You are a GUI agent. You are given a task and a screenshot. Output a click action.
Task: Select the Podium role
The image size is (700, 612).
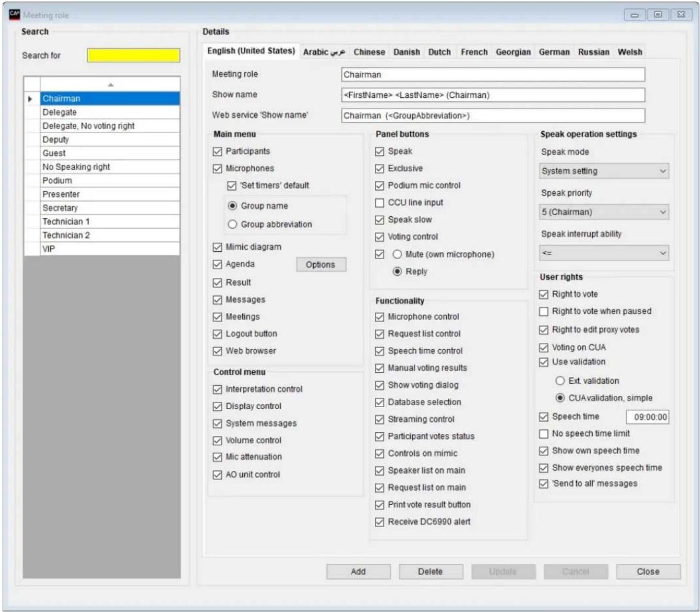tap(110, 181)
